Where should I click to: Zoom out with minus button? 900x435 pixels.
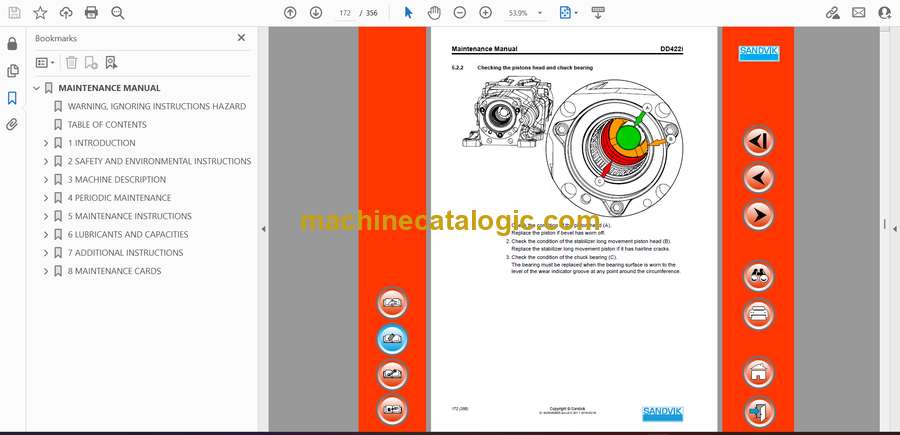click(460, 13)
